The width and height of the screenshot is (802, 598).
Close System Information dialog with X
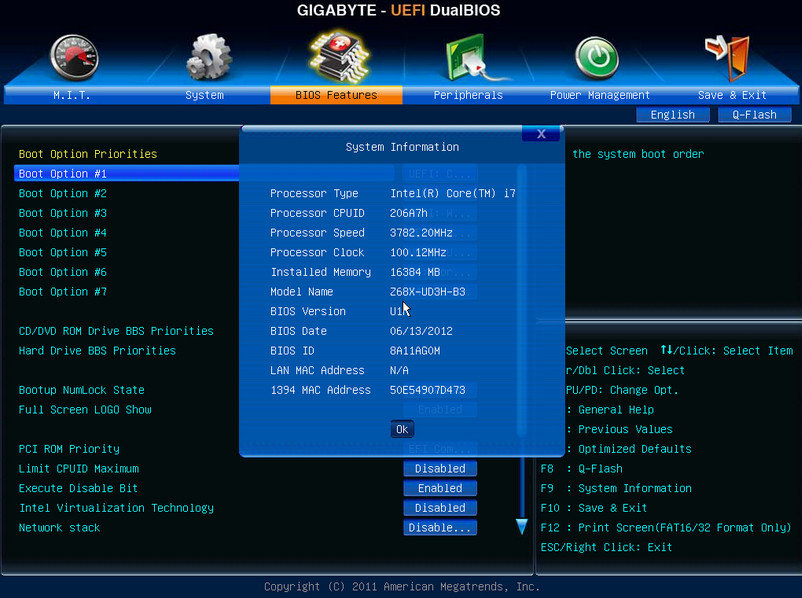[x=541, y=134]
